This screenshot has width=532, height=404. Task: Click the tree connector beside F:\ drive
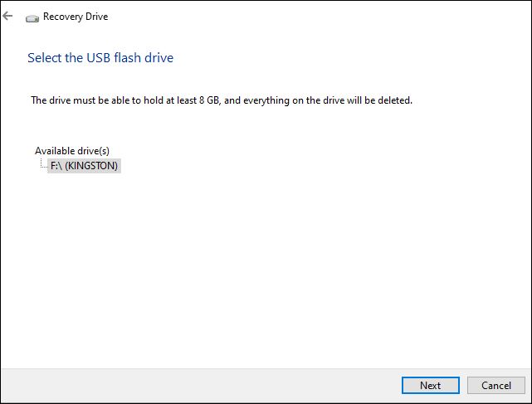coord(43,166)
